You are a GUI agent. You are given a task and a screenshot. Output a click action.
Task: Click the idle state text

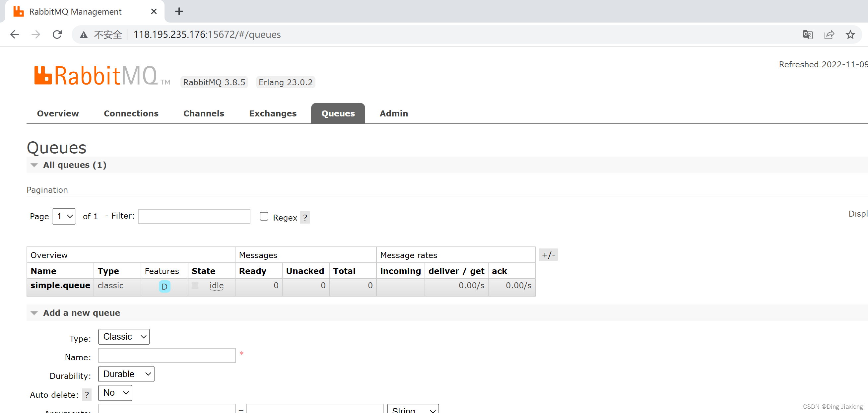[217, 286]
